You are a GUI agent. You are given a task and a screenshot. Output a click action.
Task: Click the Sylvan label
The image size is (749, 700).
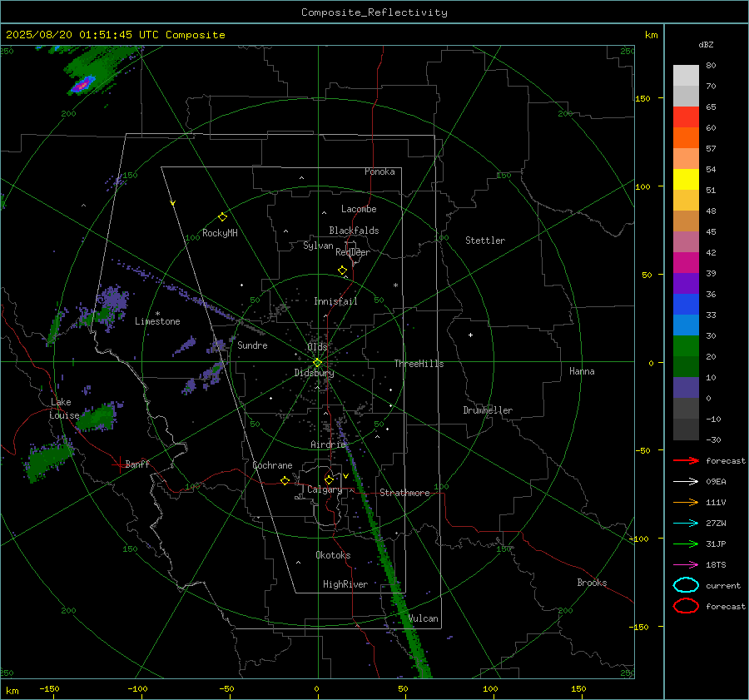pyautogui.click(x=318, y=246)
